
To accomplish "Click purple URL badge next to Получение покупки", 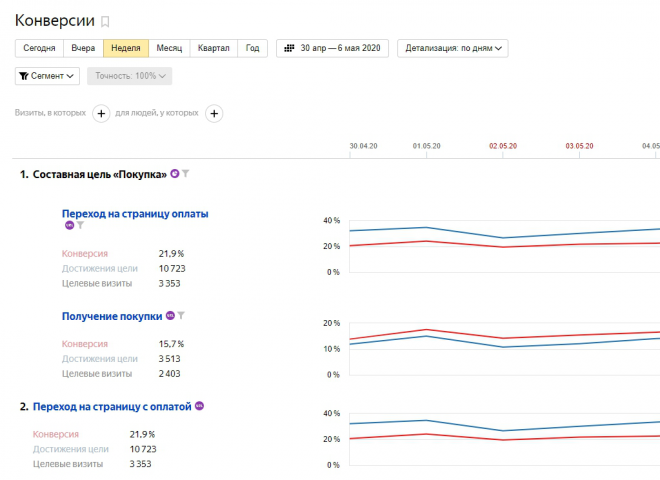I will pos(170,316).
